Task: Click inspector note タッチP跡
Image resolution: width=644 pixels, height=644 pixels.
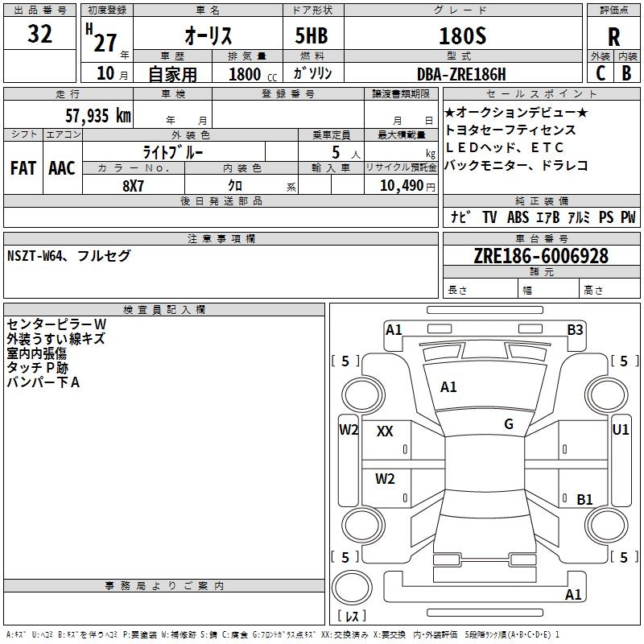Action: click(x=37, y=368)
